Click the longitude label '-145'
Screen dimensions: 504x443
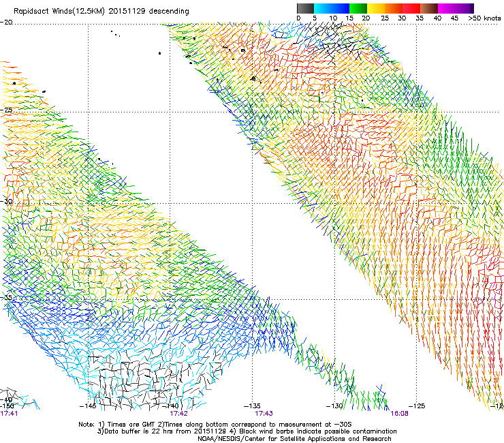coord(88,406)
